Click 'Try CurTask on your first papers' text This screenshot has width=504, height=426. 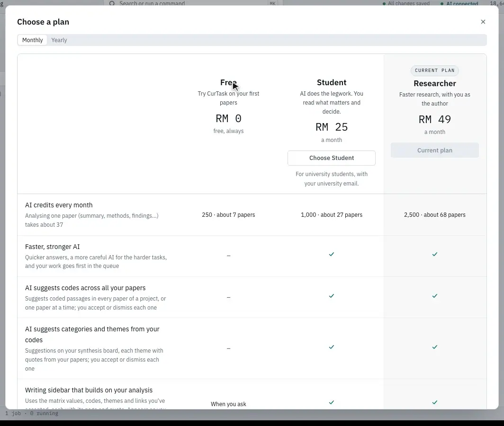coord(228,98)
